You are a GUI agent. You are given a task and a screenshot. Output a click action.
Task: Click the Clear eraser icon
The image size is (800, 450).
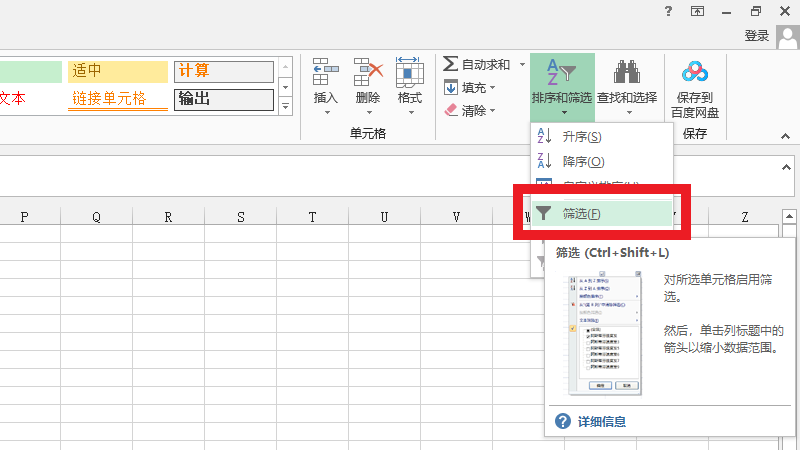(451, 110)
